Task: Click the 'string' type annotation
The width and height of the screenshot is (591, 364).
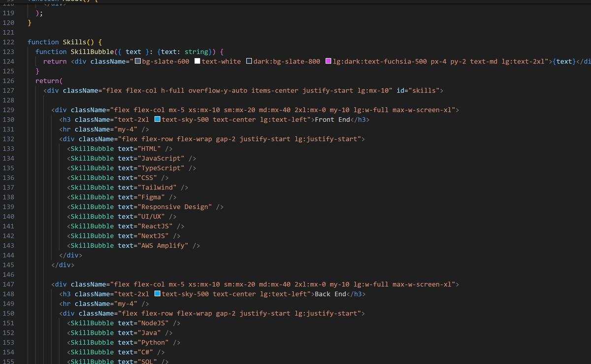Action: click(197, 52)
